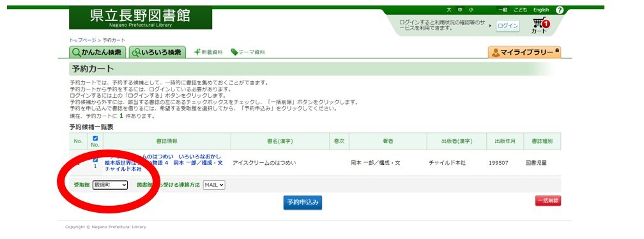
Task: Click the 書名(漢字) column header
Action: tap(280, 141)
